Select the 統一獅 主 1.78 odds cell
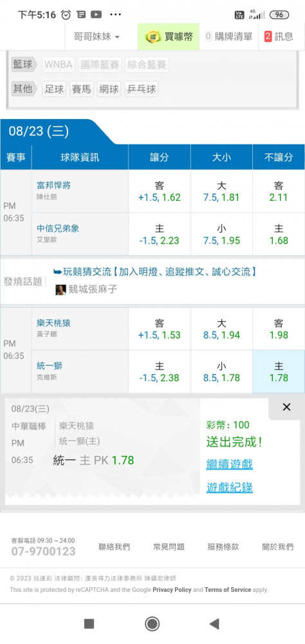This screenshot has width=305, height=644. [279, 372]
